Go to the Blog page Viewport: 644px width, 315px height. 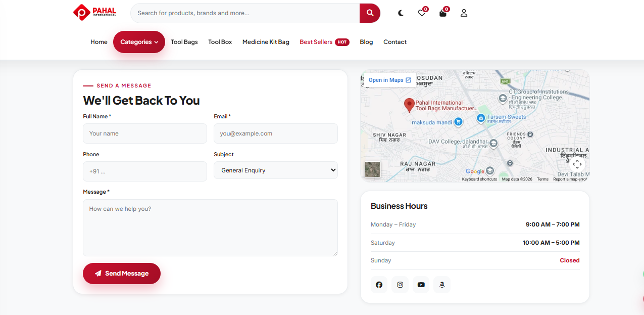pyautogui.click(x=366, y=42)
